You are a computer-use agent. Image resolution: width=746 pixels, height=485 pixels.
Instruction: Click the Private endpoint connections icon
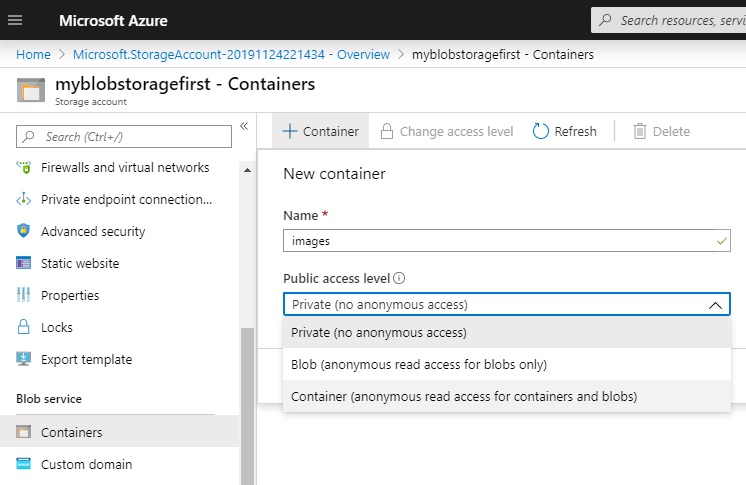pos(24,199)
